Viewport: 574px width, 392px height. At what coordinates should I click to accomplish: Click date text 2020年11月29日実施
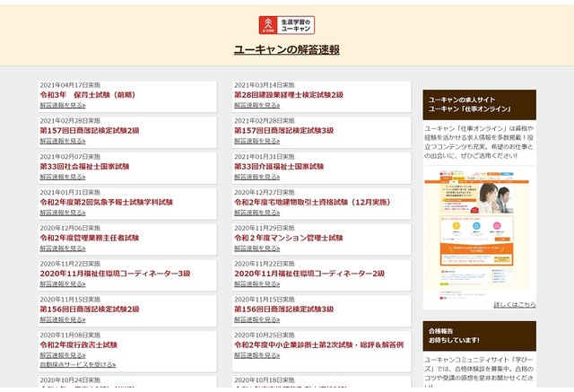tap(265, 228)
